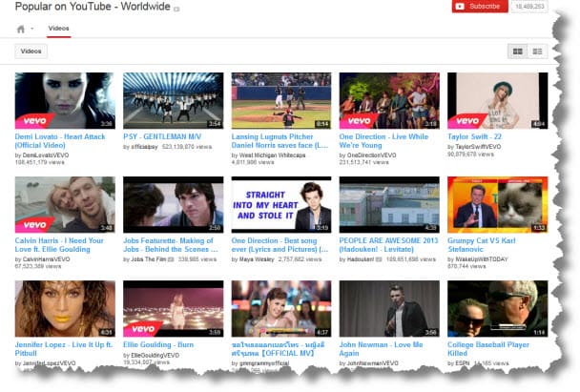The width and height of the screenshot is (580, 392).
Task: Click Taylor Swift - 22 title link
Action: (x=474, y=136)
